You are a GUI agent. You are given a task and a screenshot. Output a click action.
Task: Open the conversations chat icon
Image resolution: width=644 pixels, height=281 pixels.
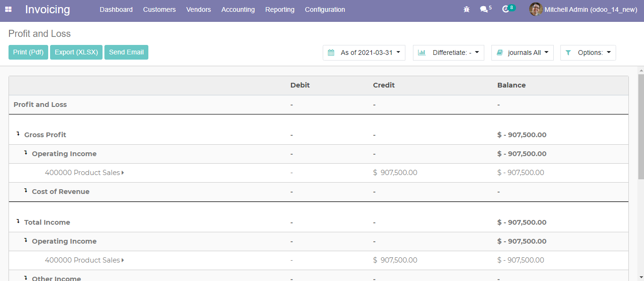(483, 9)
